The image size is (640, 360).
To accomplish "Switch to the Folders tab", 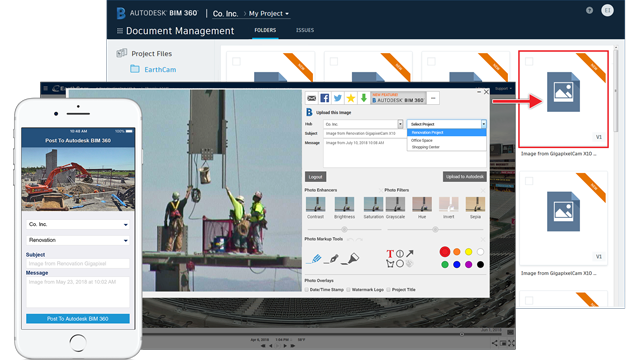I will coord(265,30).
